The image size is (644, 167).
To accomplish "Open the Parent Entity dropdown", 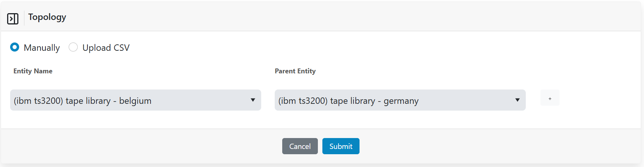I will [x=400, y=100].
